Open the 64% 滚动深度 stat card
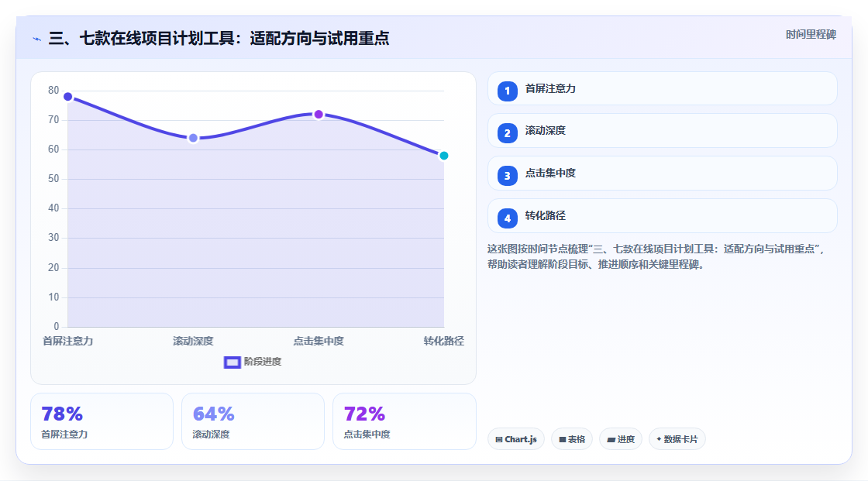Screen dimensions: 868x481 click(x=253, y=421)
